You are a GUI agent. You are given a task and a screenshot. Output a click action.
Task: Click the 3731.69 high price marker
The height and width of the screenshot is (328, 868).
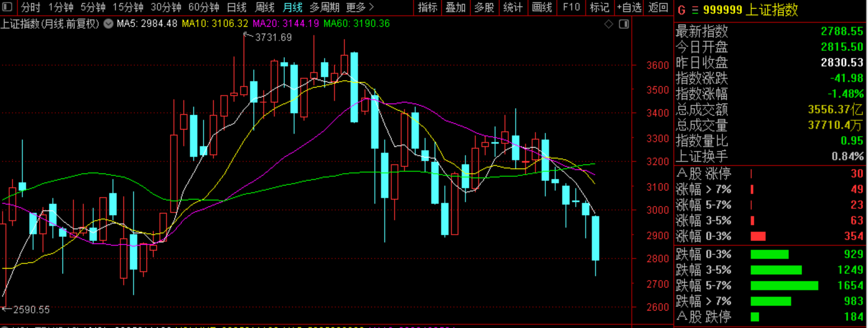point(273,37)
